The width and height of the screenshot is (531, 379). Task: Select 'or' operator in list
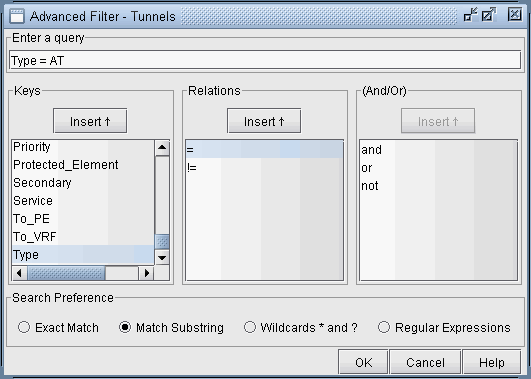click(438, 168)
